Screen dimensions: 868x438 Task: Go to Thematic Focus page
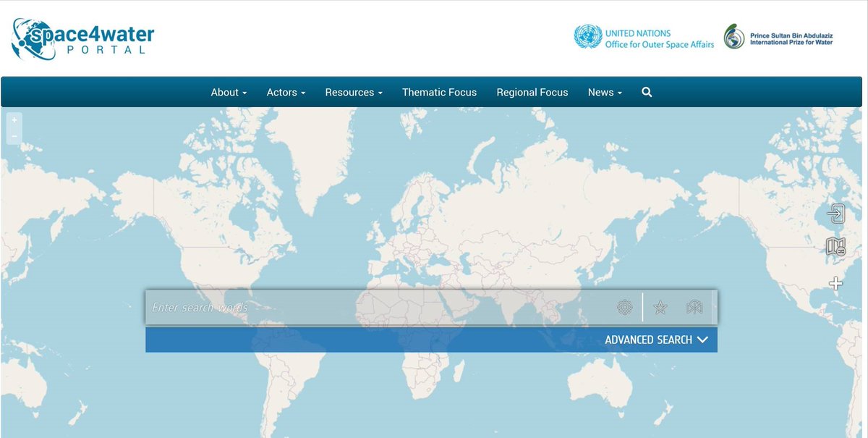click(439, 92)
